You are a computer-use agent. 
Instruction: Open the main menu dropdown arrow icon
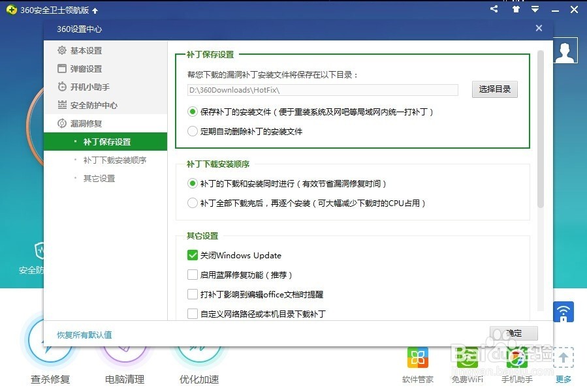(x=535, y=9)
